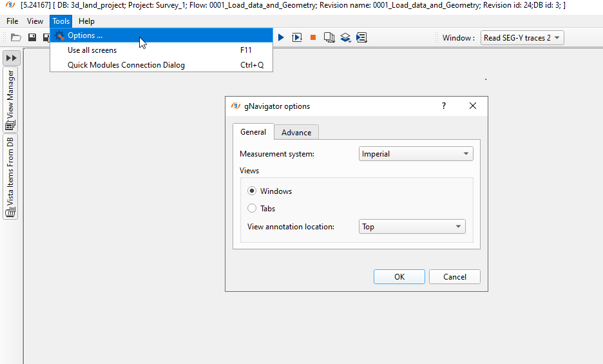Click the Options gear icon in menu
The width and height of the screenshot is (603, 364).
pyautogui.click(x=59, y=35)
